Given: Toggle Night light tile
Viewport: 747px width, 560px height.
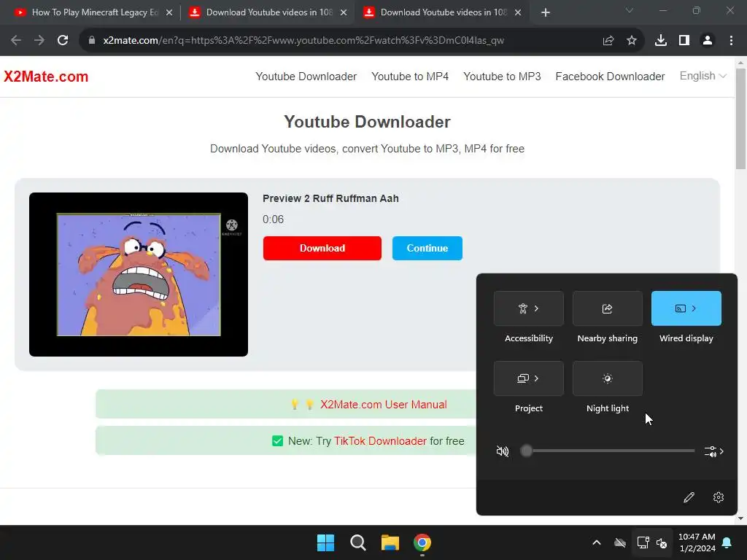Looking at the screenshot, I should point(608,378).
